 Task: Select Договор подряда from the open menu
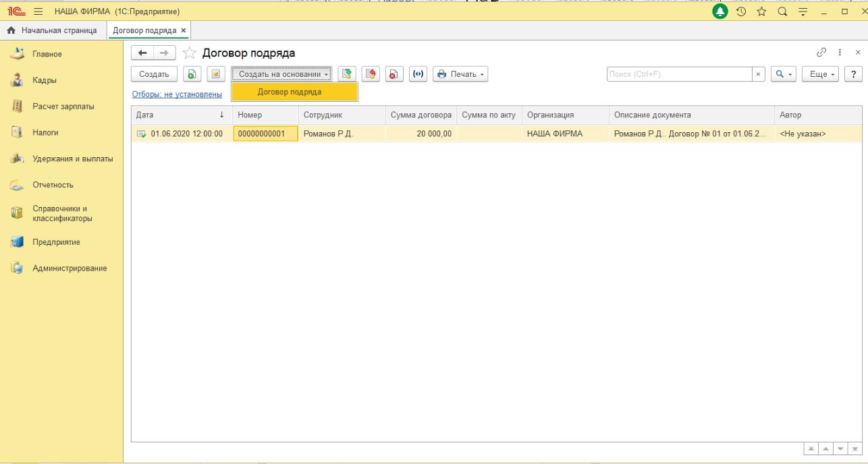click(x=294, y=92)
